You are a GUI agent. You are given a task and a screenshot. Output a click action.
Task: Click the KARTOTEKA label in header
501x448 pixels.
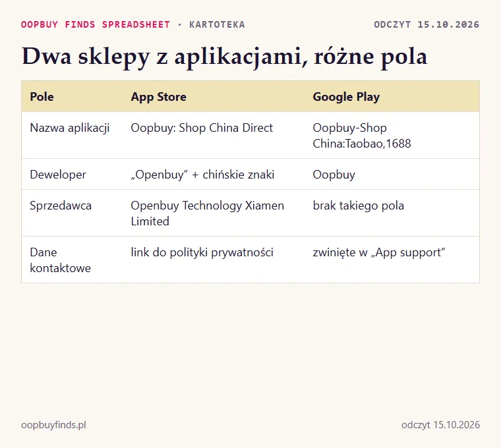tap(217, 24)
